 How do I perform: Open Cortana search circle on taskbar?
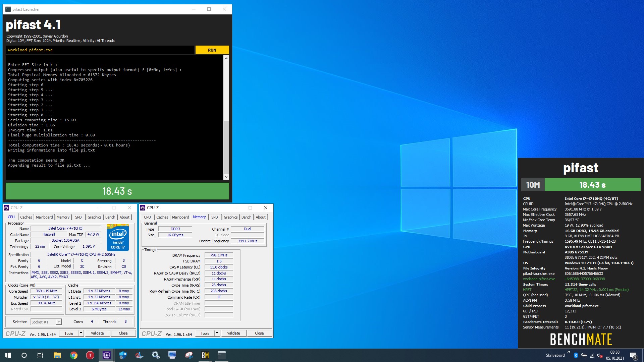(24, 355)
